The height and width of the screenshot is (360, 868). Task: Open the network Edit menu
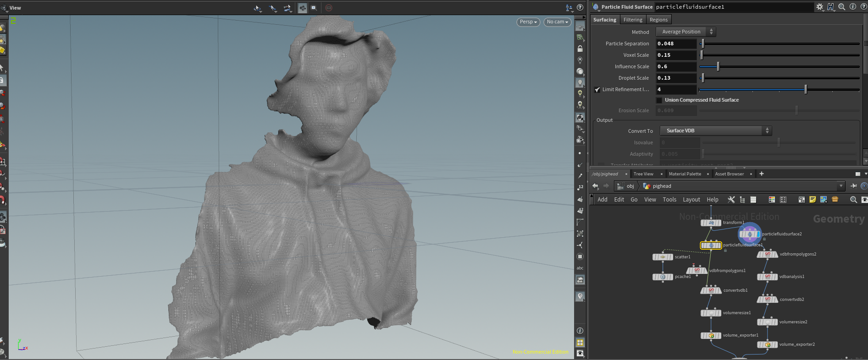click(x=619, y=200)
